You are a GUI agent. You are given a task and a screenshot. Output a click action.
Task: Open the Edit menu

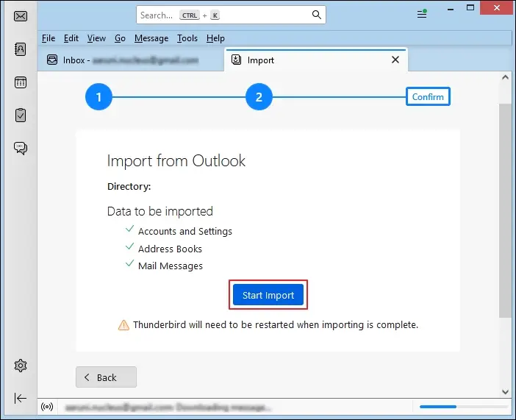71,38
